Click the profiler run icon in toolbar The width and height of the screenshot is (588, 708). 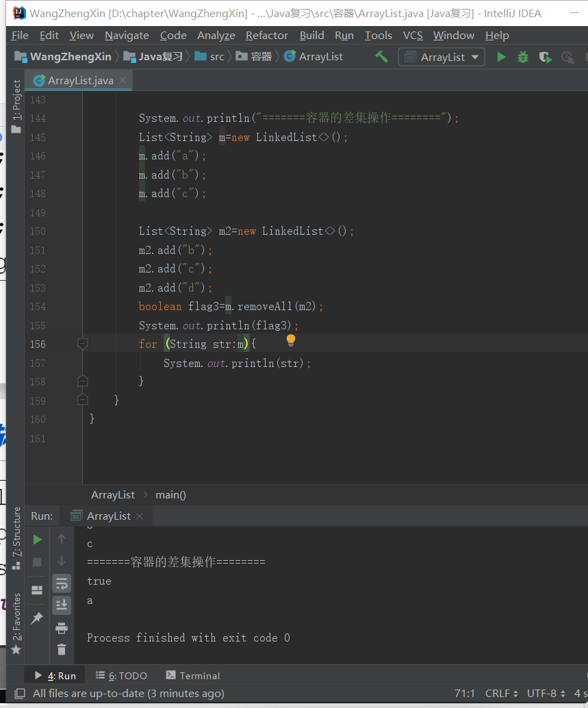567,57
